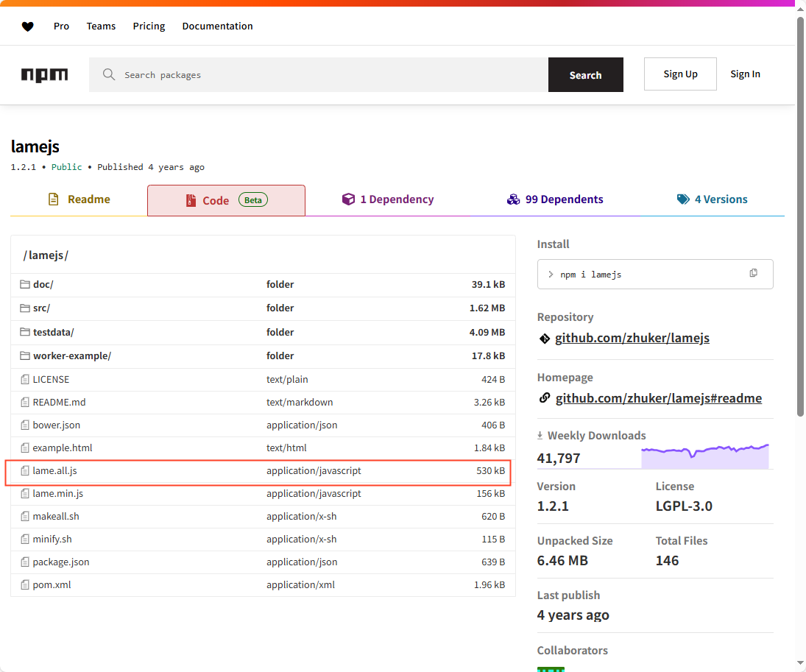
Task: Copy the npm install command
Action: click(753, 273)
